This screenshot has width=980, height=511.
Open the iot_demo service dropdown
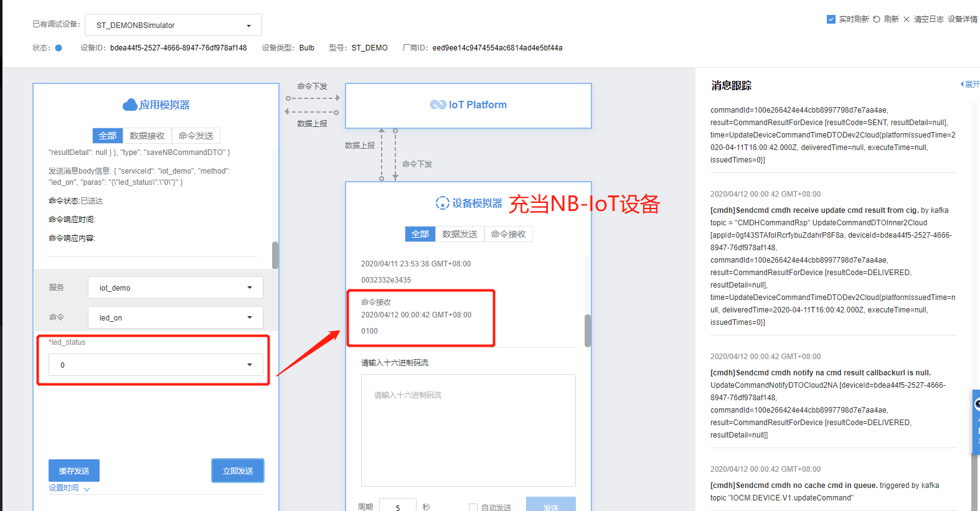[x=176, y=288]
